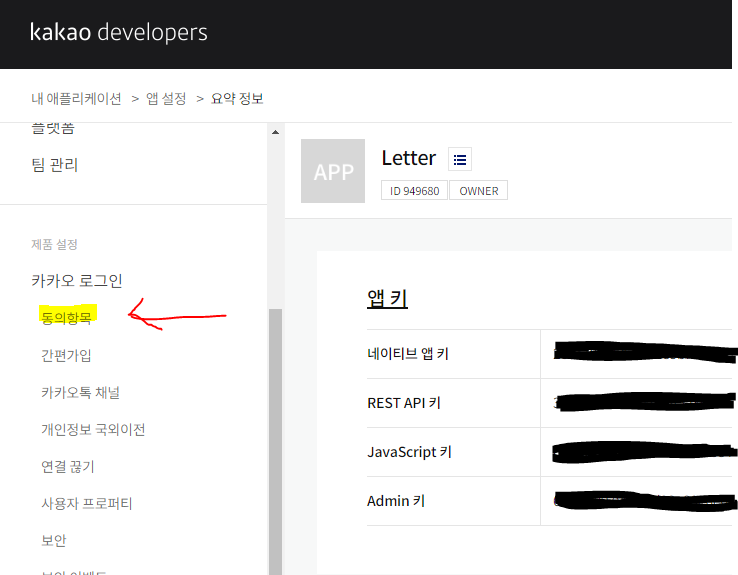Click the Letter app title
The height and width of the screenshot is (575, 738).
coord(409,159)
